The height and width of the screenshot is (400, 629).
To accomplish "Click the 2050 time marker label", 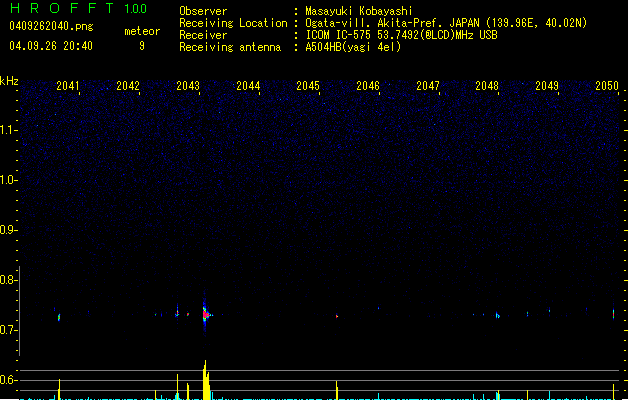I will click(x=607, y=86).
